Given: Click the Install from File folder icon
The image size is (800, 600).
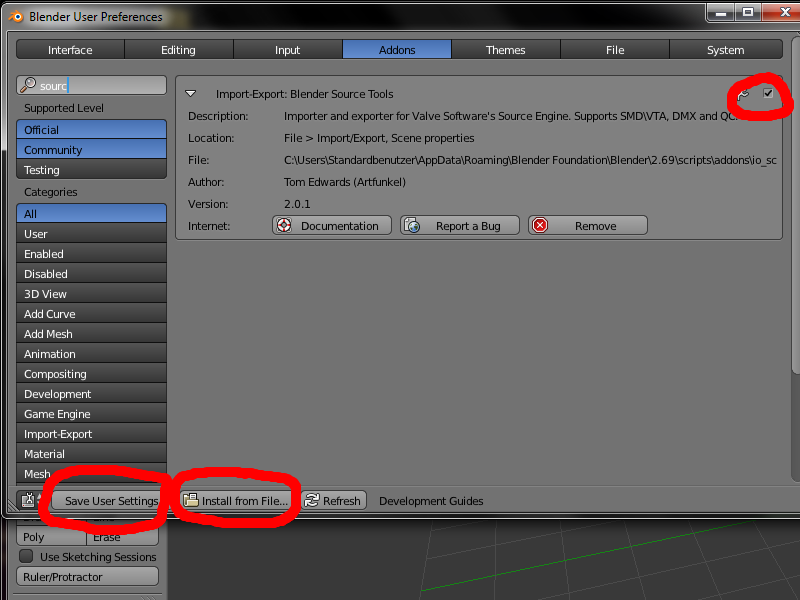Looking at the screenshot, I should (191, 501).
